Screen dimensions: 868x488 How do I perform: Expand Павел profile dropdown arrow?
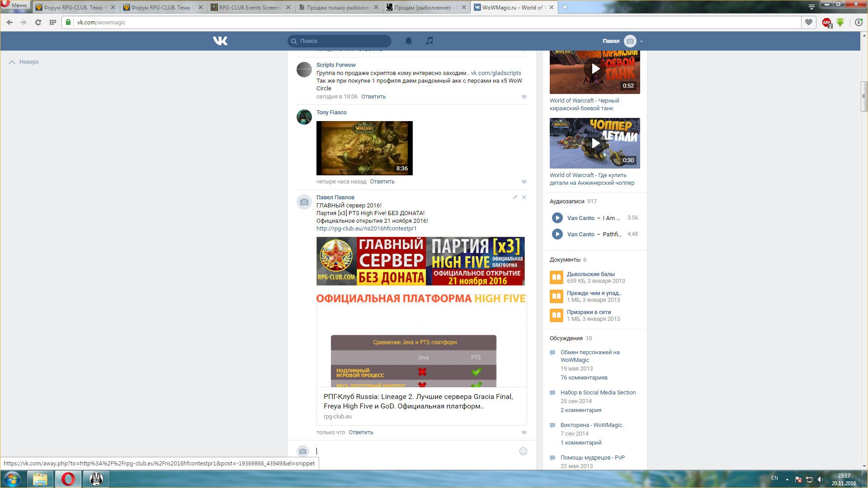point(642,41)
